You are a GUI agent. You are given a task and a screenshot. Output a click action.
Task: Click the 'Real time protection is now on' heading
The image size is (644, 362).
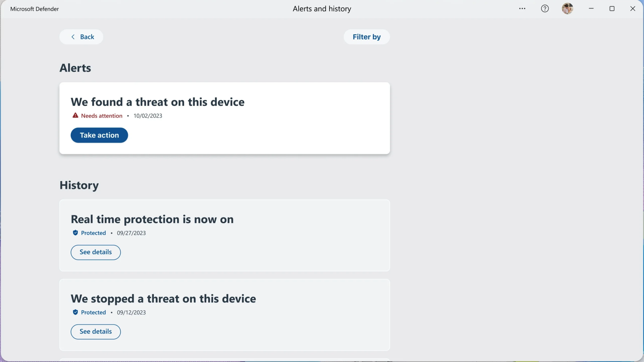(x=152, y=219)
